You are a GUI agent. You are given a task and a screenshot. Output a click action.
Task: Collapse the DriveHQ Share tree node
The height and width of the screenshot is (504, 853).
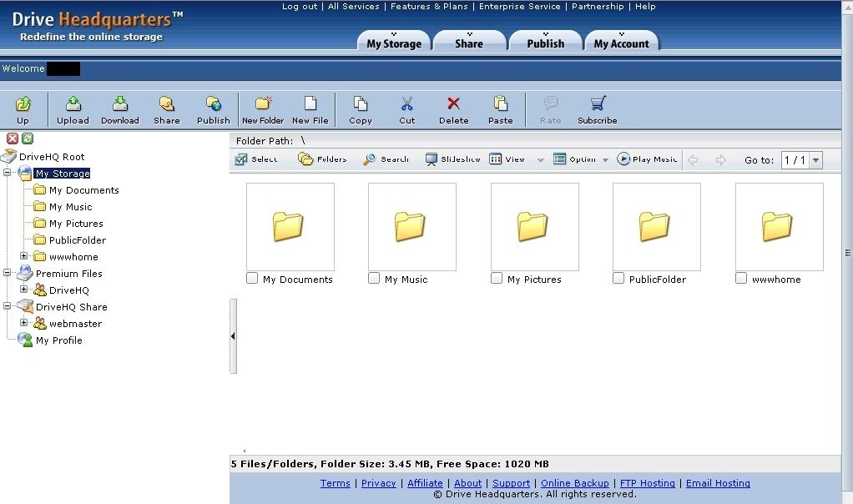[7, 306]
